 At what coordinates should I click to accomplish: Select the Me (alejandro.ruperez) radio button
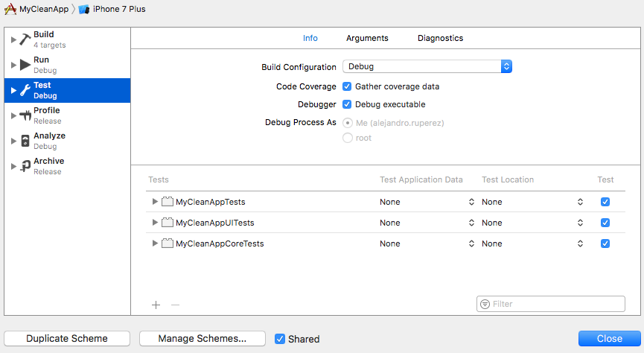[x=348, y=123]
